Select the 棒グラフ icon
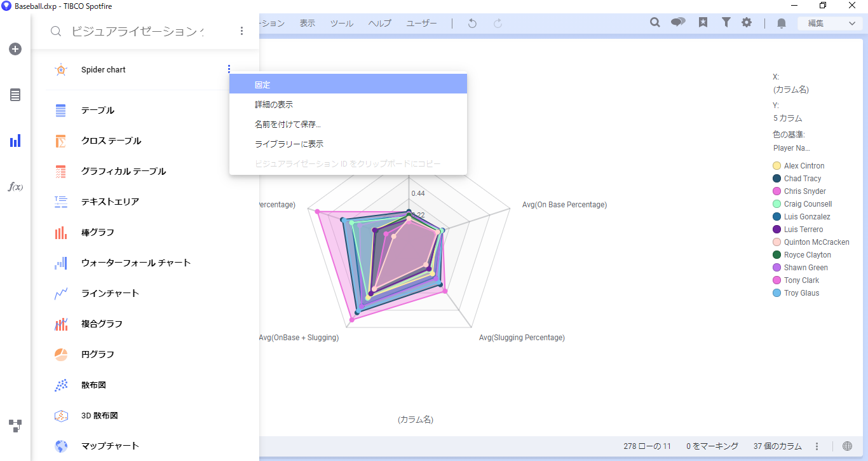Image resolution: width=868 pixels, height=461 pixels. [x=61, y=233]
